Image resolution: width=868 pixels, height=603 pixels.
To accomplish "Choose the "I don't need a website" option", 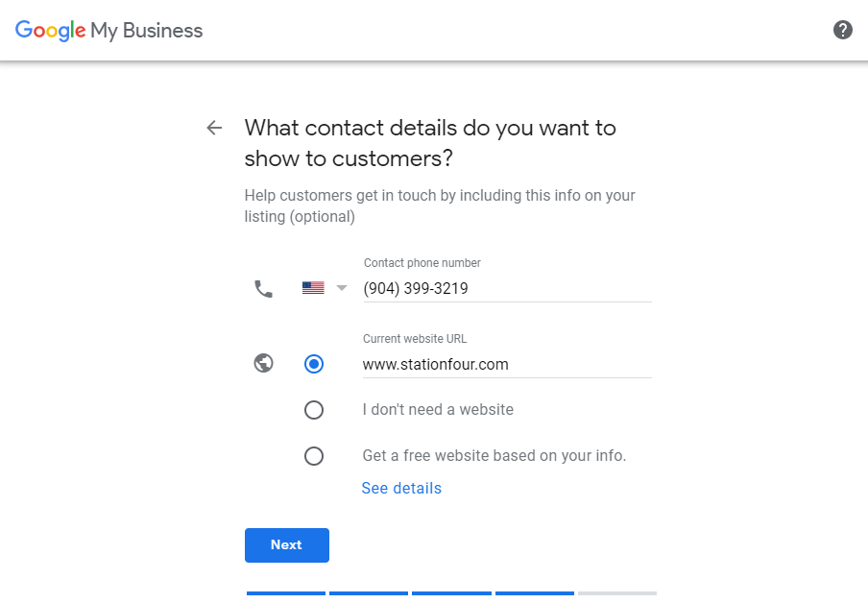I will 314,410.
